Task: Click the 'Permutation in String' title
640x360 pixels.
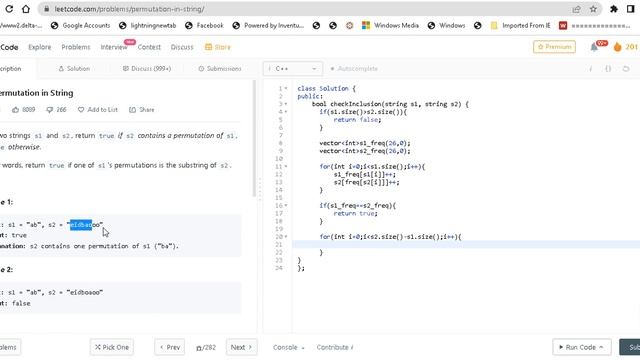Action: (x=37, y=93)
